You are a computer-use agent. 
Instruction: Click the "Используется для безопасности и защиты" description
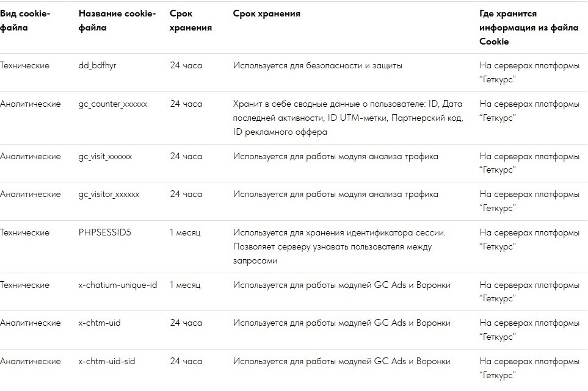[318, 65]
